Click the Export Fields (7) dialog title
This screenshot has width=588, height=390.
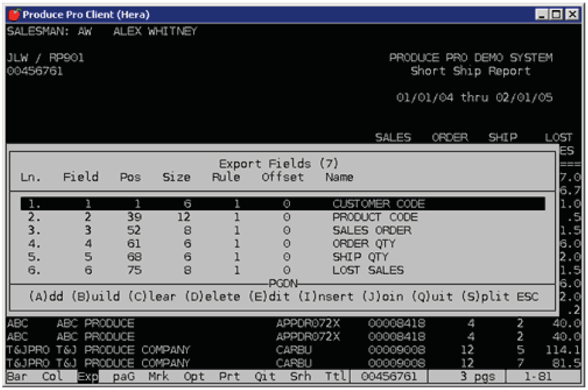(278, 164)
